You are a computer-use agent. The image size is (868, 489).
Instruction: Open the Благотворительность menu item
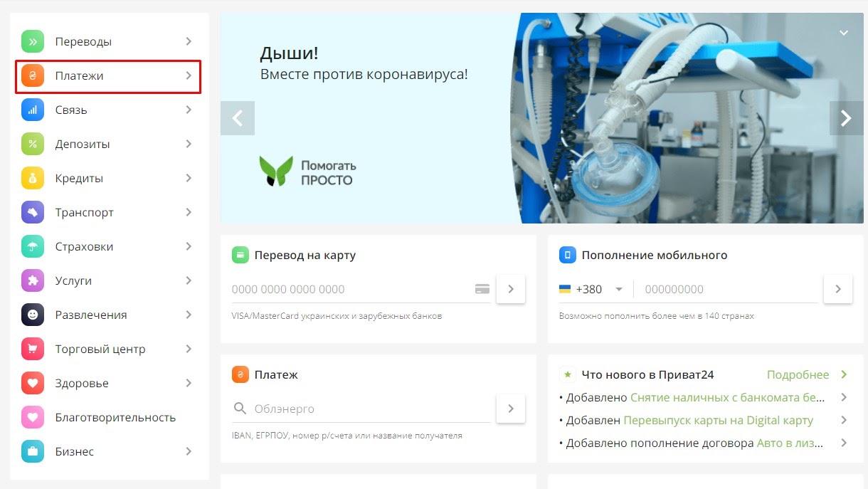[x=108, y=417]
